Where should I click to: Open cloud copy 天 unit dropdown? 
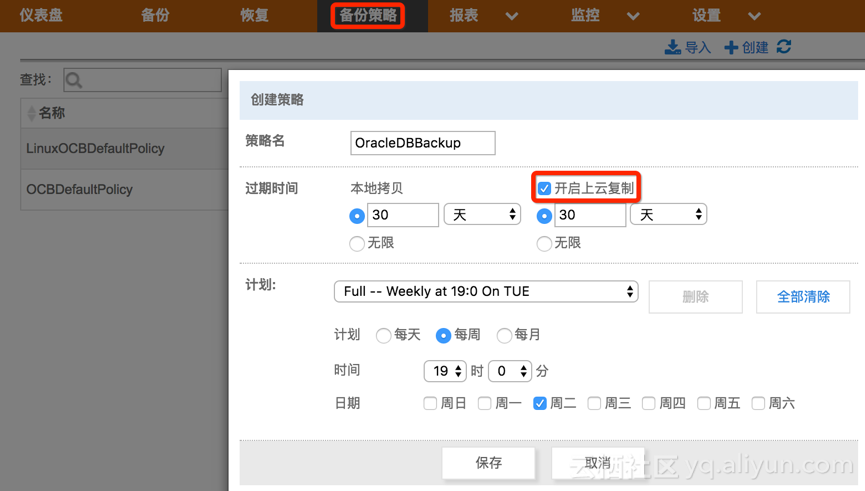pos(669,214)
